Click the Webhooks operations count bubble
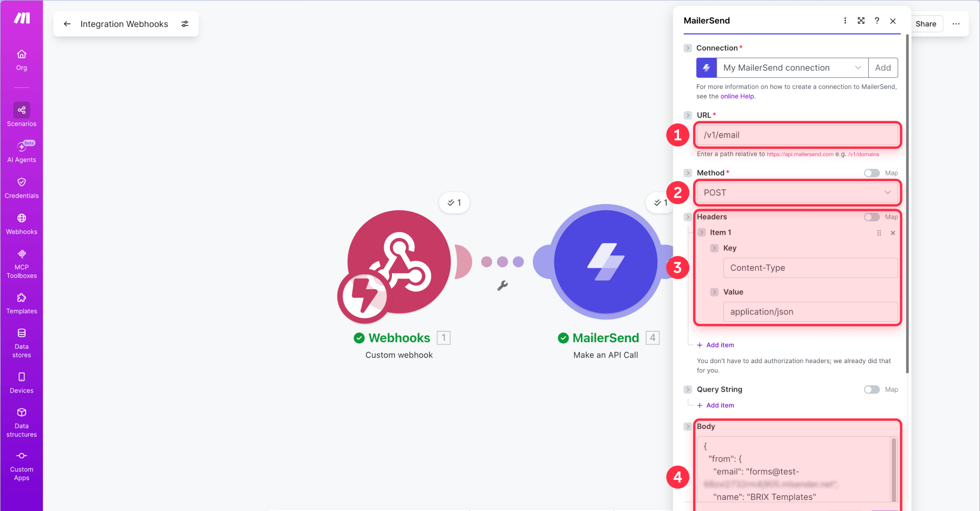 pos(454,202)
